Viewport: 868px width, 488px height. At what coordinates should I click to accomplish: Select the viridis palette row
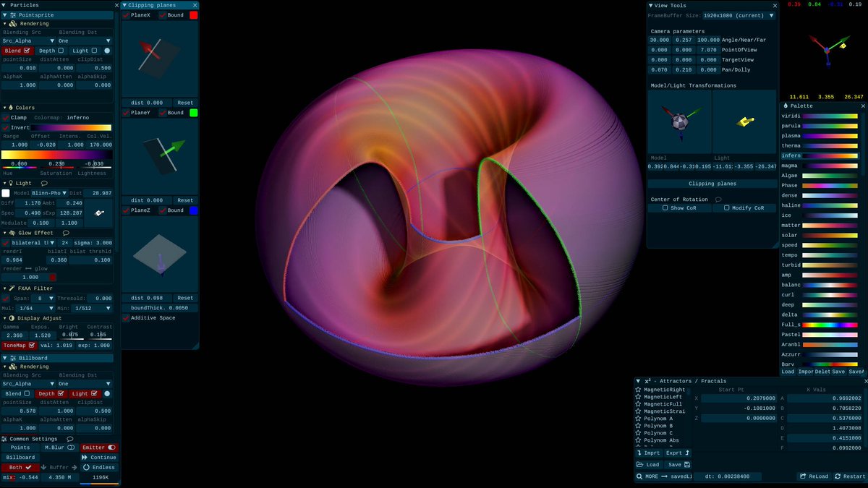820,116
